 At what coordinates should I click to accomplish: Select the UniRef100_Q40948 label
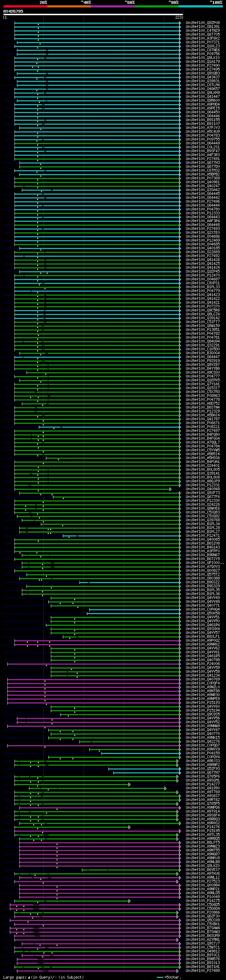[x=203, y=489]
